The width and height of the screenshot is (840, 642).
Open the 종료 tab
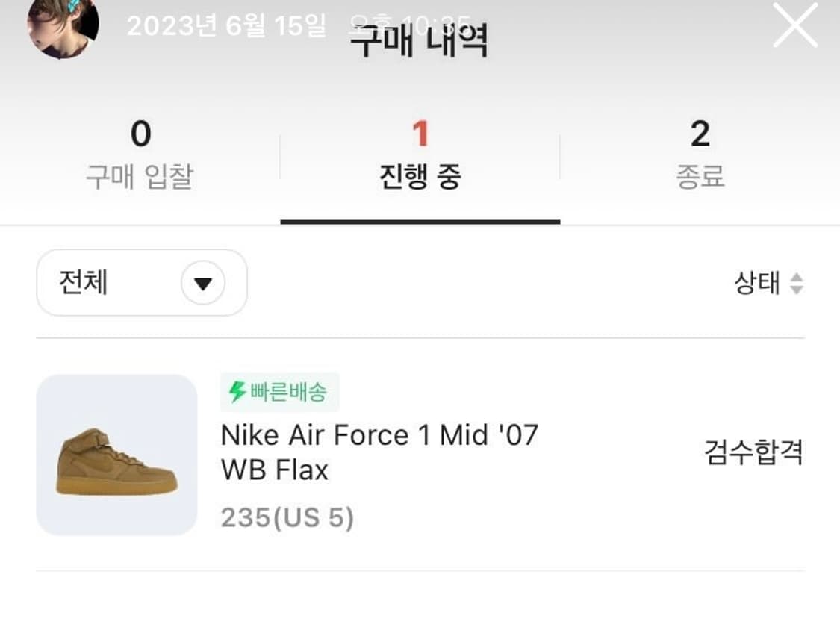[x=700, y=177]
